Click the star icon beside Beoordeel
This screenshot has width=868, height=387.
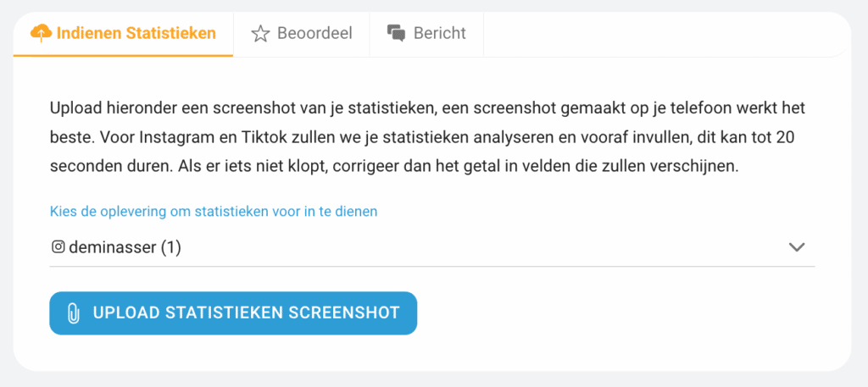tap(260, 34)
